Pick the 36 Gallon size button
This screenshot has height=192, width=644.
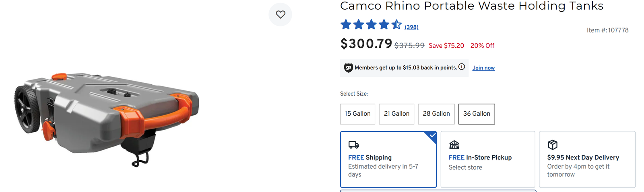[x=477, y=114]
